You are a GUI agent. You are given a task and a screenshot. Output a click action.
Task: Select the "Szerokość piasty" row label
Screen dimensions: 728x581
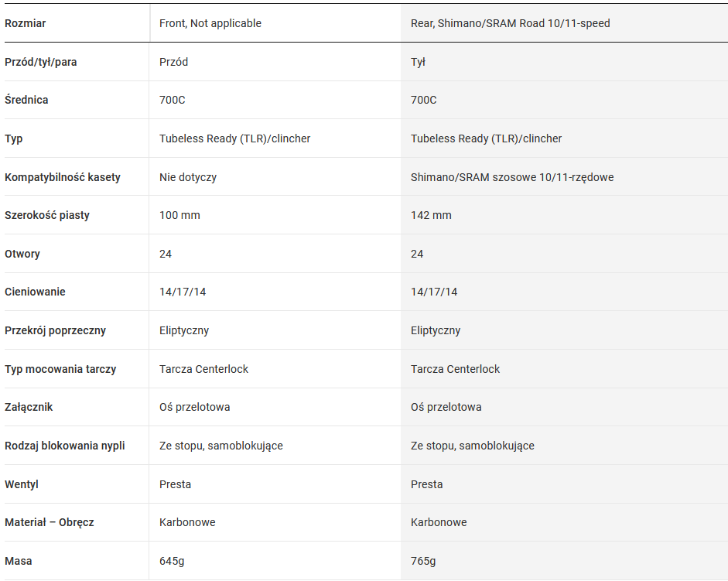coord(47,215)
